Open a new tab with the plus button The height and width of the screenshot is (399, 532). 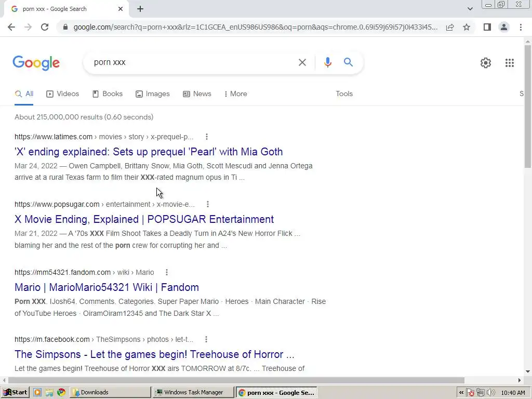tap(140, 9)
